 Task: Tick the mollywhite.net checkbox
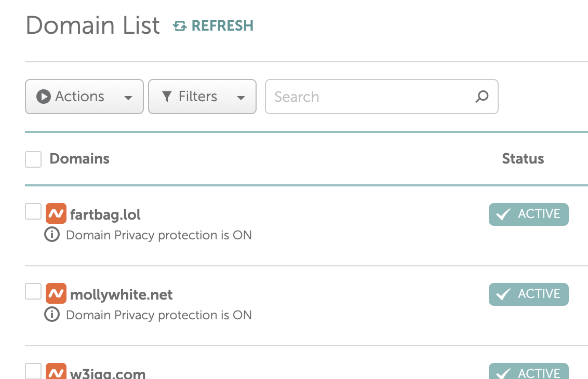click(33, 291)
